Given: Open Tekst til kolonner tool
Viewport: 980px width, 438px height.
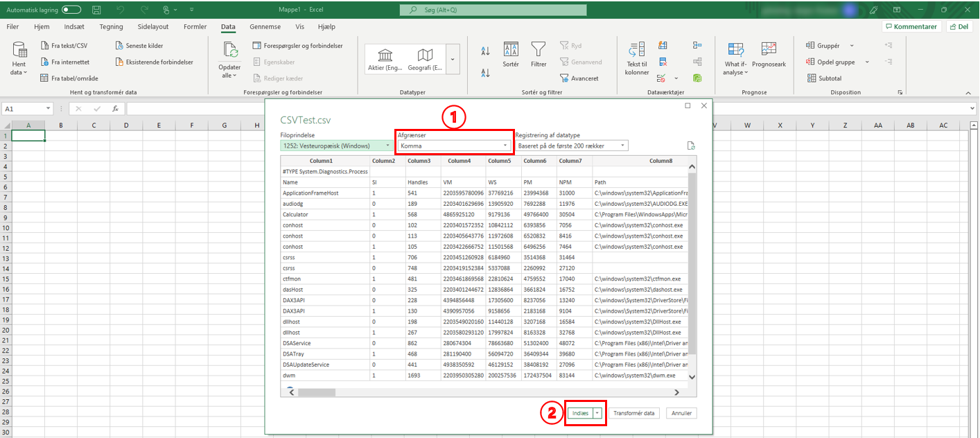Looking at the screenshot, I should point(636,50).
